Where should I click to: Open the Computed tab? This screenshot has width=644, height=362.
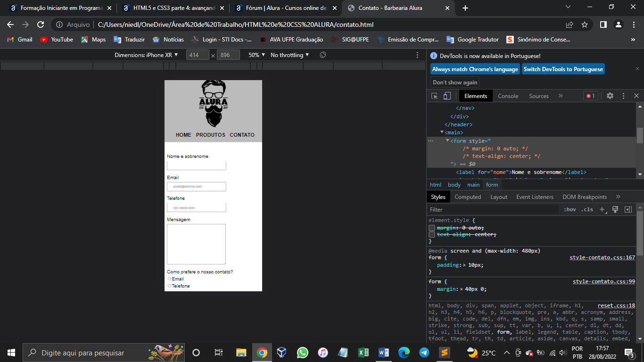[x=468, y=197]
